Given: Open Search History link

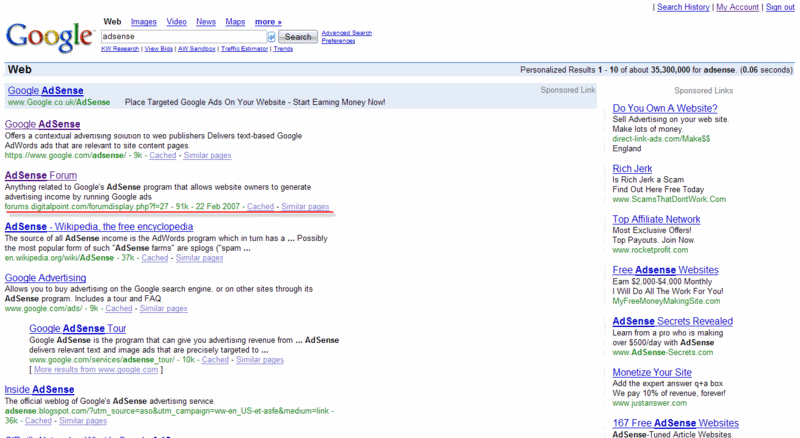Looking at the screenshot, I should 683,7.
